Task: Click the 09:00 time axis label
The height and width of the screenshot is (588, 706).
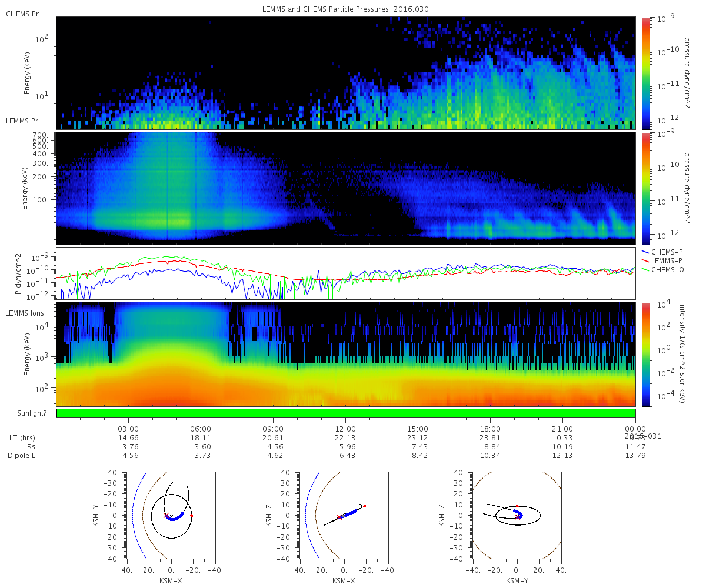Action: pos(273,429)
